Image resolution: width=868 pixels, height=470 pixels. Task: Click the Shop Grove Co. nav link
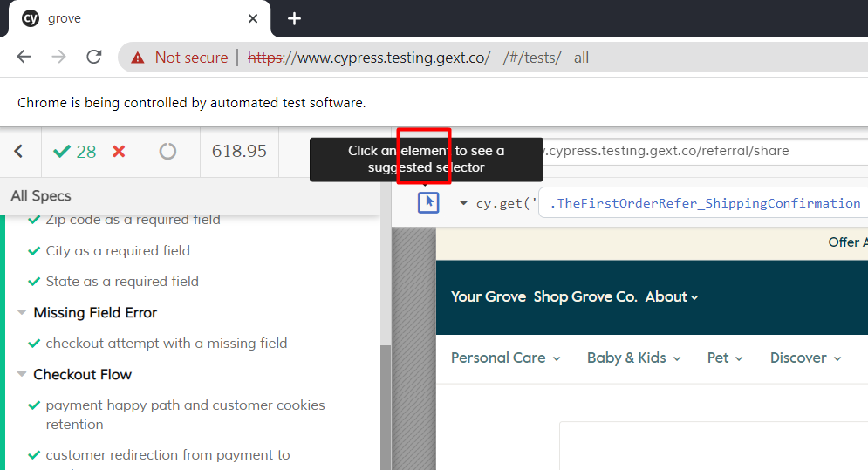pyautogui.click(x=585, y=296)
